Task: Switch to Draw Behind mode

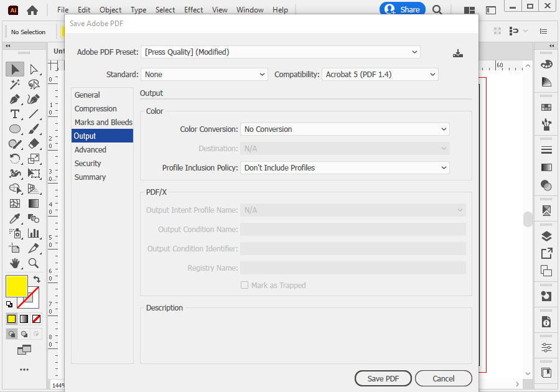Action: click(x=24, y=334)
